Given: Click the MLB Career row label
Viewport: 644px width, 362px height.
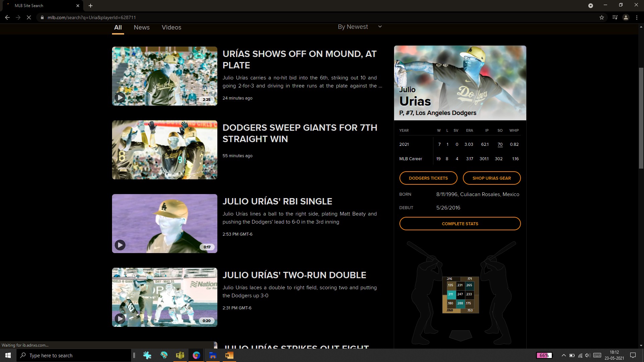Looking at the screenshot, I should [x=411, y=159].
